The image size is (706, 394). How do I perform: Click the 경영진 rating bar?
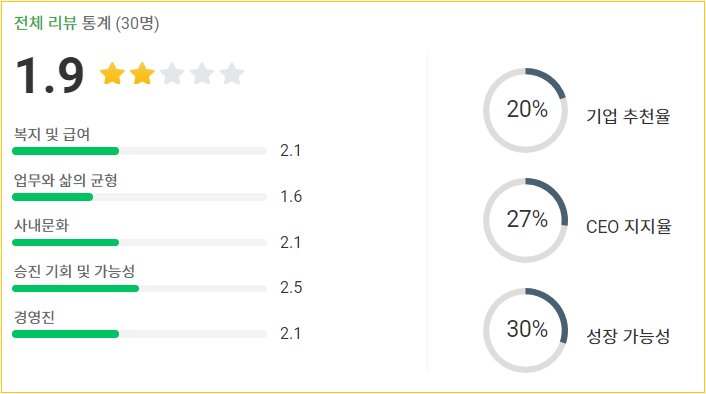(140, 334)
